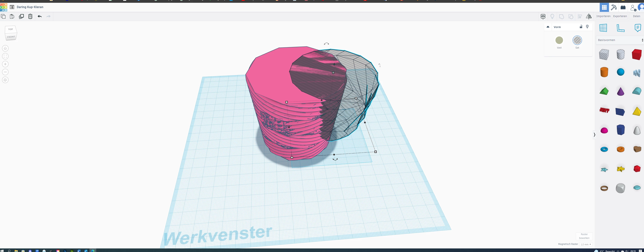The image size is (644, 252).
Task: Open the Notes annotation tool
Action: [637, 28]
